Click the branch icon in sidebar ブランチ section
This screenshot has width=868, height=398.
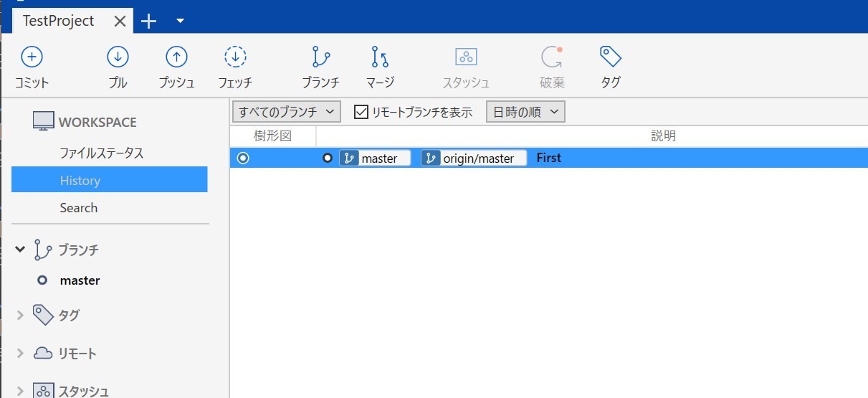(x=43, y=250)
